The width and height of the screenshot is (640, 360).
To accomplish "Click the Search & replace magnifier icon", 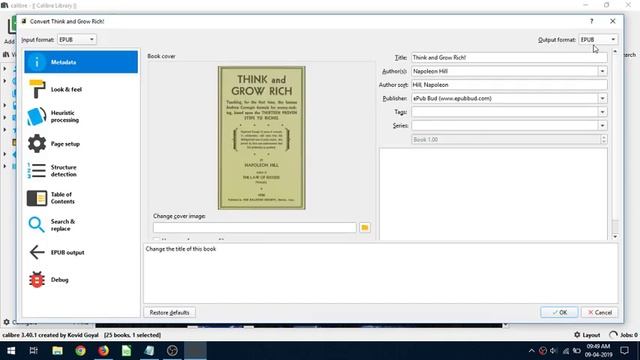I will pyautogui.click(x=36, y=225).
